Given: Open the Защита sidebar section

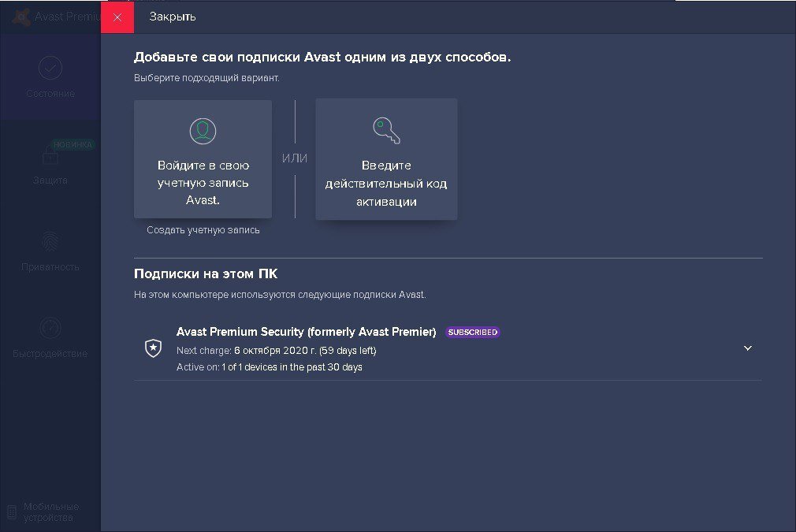Looking at the screenshot, I should 50,164.
